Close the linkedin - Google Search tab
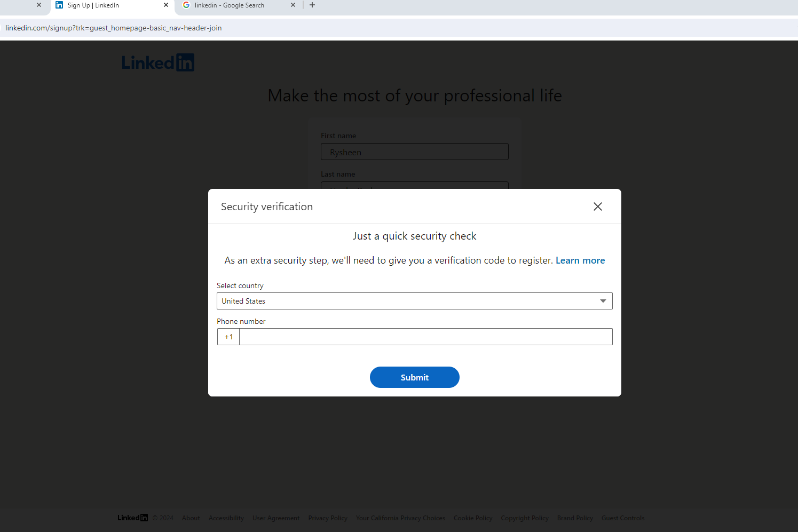Image resolution: width=798 pixels, height=532 pixels. 293,5
